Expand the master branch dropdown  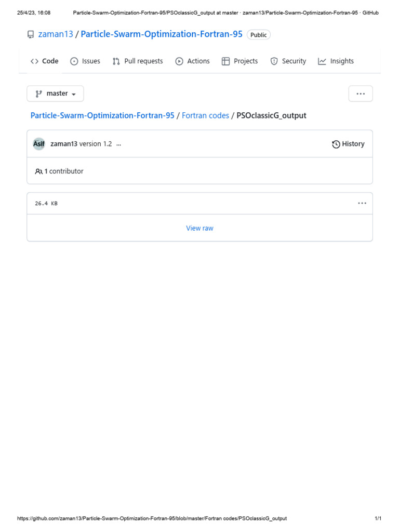55,94
